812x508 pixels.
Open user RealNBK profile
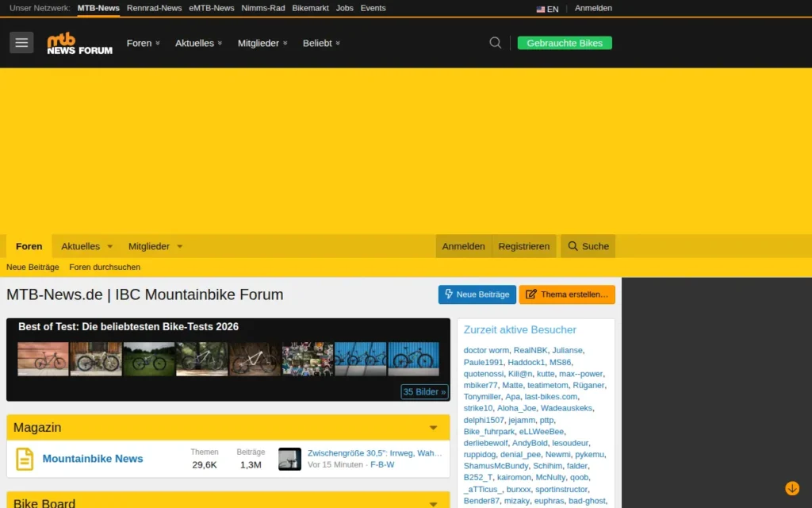530,350
